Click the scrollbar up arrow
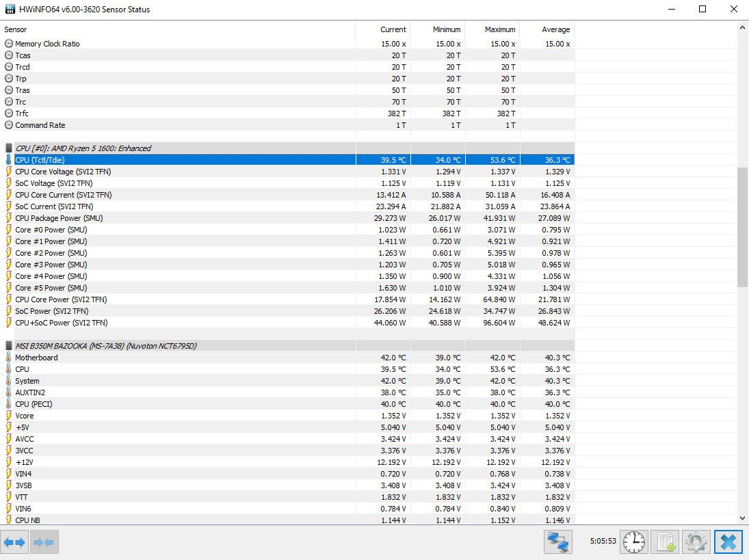 coord(742,27)
